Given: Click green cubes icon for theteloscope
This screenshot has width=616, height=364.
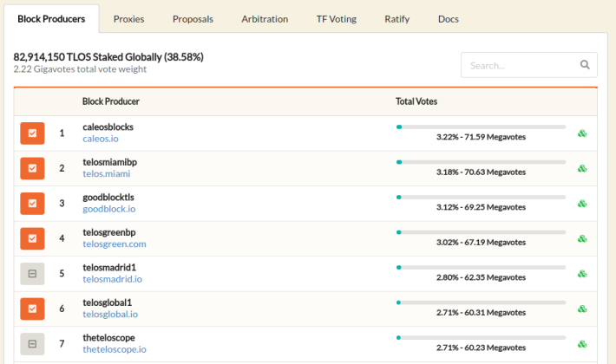Looking at the screenshot, I should 582,344.
